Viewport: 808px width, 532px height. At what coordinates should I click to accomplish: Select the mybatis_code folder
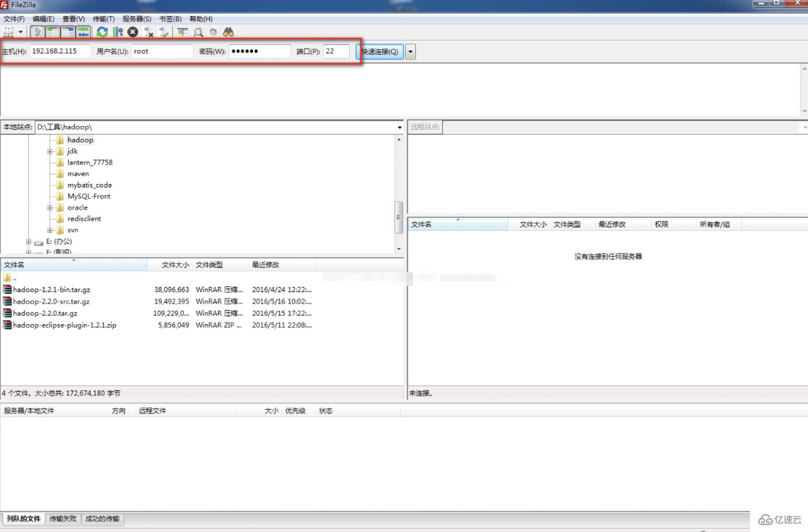point(89,185)
